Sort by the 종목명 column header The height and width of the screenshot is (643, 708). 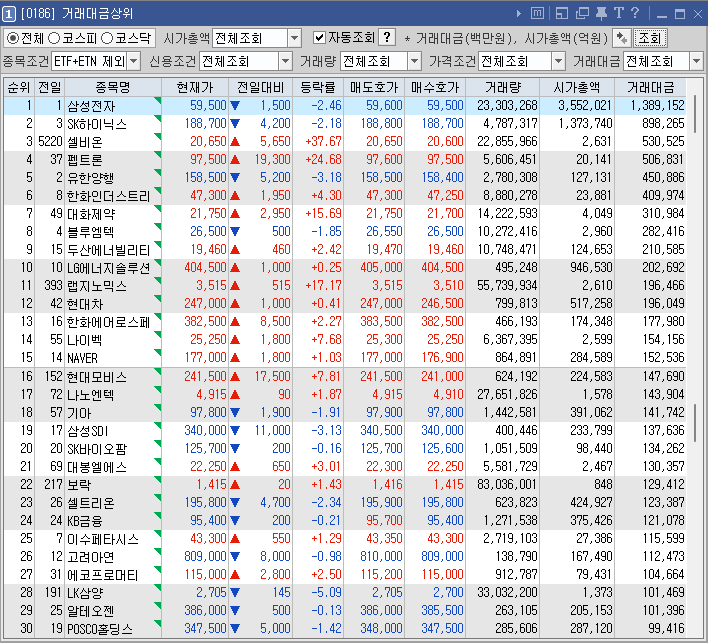pyautogui.click(x=113, y=87)
